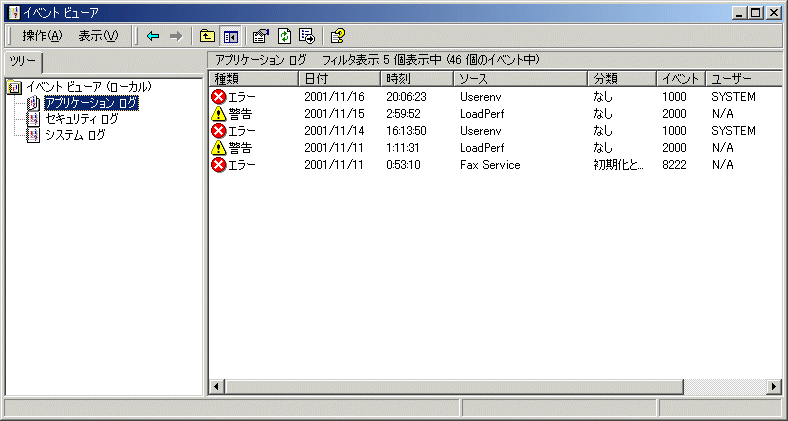Viewport: 788px width, 421px height.
Task: Click warning icon of 2001/11/15 LoadPerf event
Action: tap(219, 114)
